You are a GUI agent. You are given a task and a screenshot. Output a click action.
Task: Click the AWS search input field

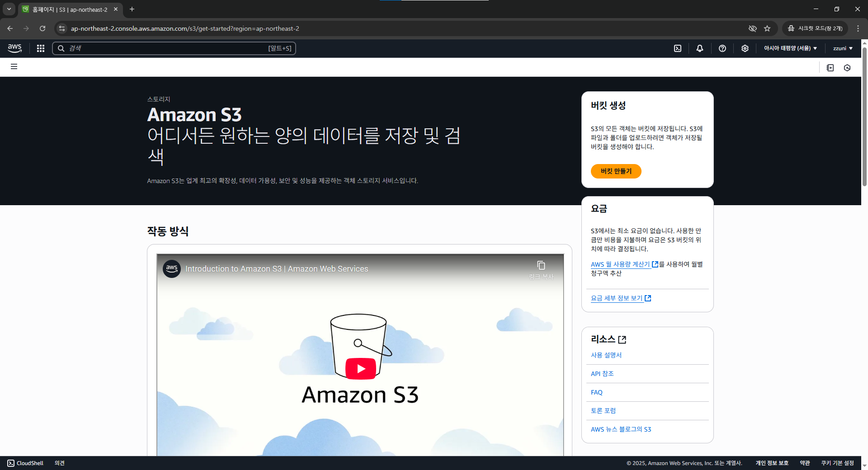(174, 48)
